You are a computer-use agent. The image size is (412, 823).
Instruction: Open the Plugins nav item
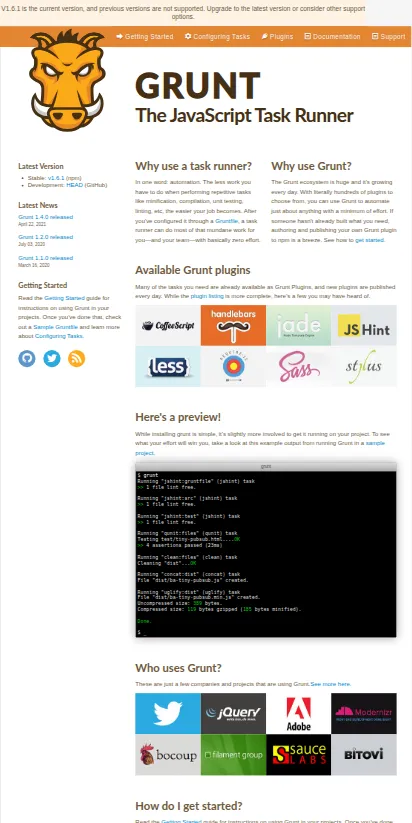[x=277, y=37]
